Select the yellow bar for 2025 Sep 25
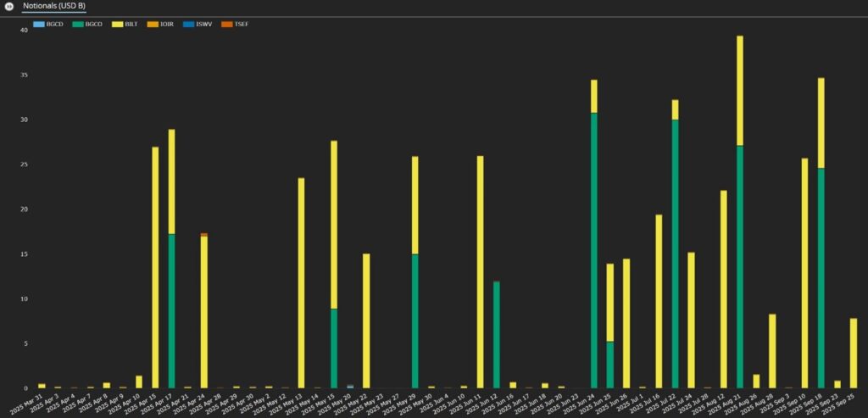Viewport: 868px width, 418px height. click(854, 353)
